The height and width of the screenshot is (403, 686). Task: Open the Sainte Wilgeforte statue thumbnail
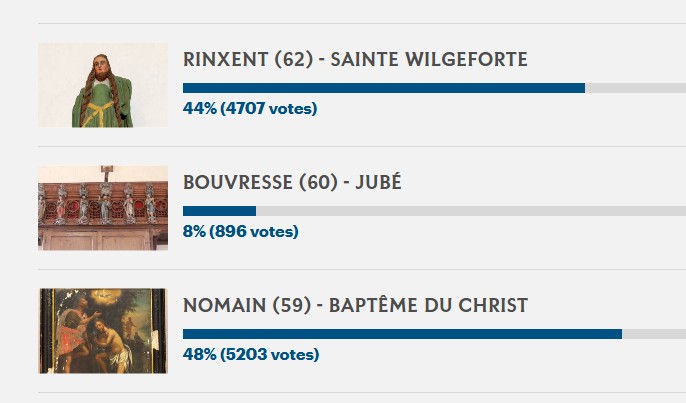click(103, 85)
